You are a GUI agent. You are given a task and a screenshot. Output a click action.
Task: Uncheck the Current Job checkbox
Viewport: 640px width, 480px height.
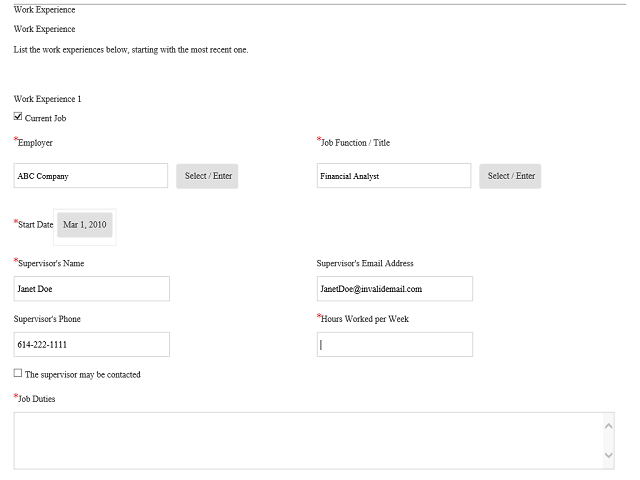[18, 117]
